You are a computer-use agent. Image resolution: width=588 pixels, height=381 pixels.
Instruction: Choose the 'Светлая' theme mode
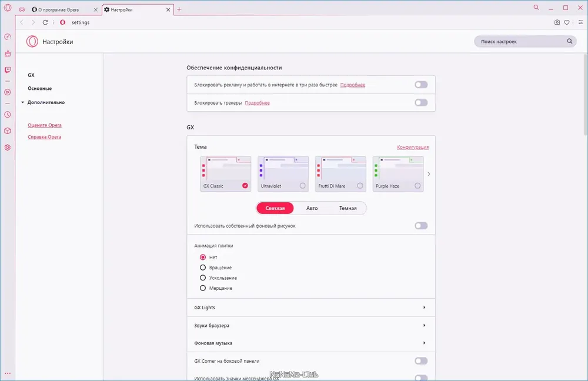point(275,208)
